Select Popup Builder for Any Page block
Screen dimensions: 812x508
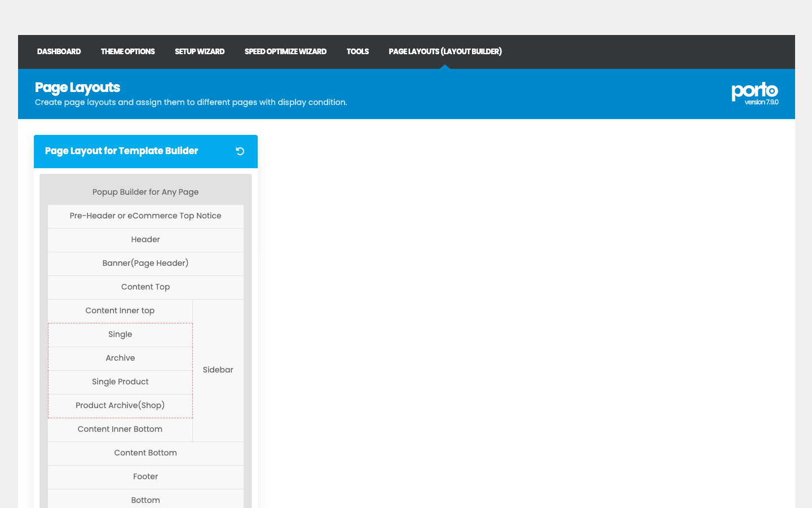(x=145, y=192)
